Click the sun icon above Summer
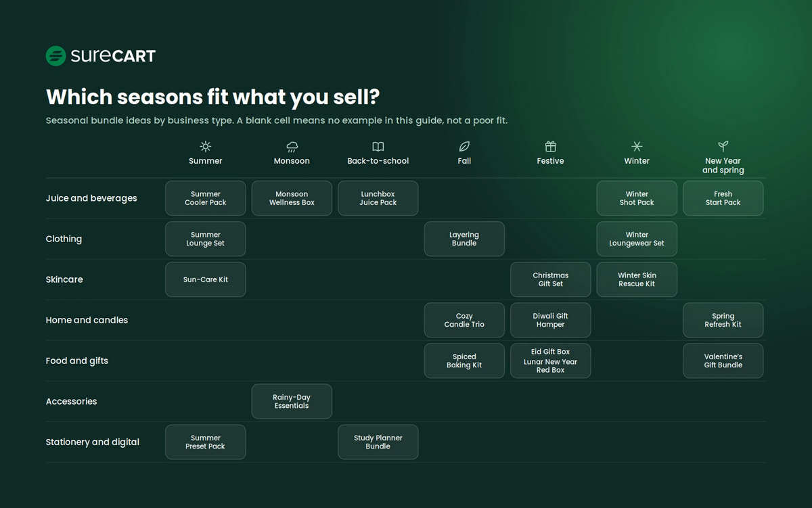The height and width of the screenshot is (508, 812). point(206,146)
